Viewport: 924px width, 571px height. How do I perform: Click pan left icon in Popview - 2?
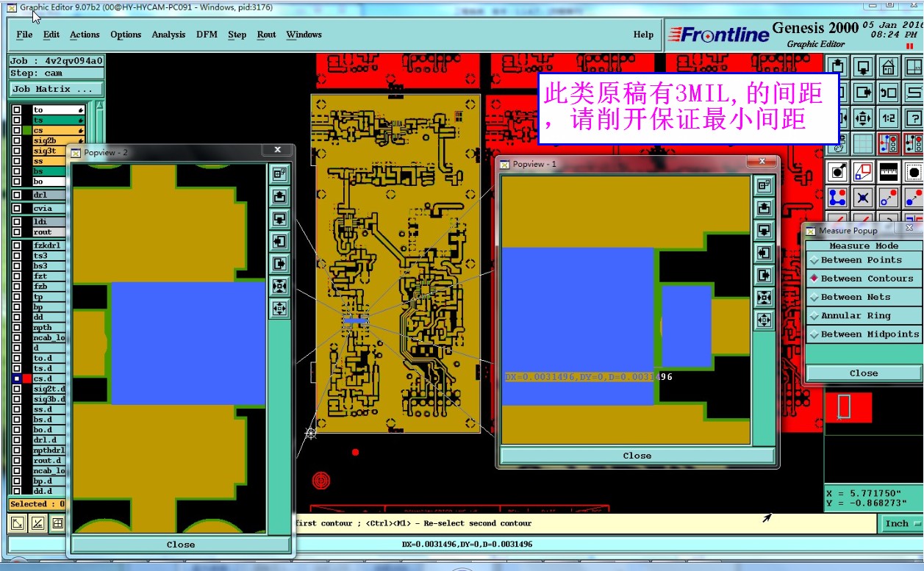(x=280, y=241)
